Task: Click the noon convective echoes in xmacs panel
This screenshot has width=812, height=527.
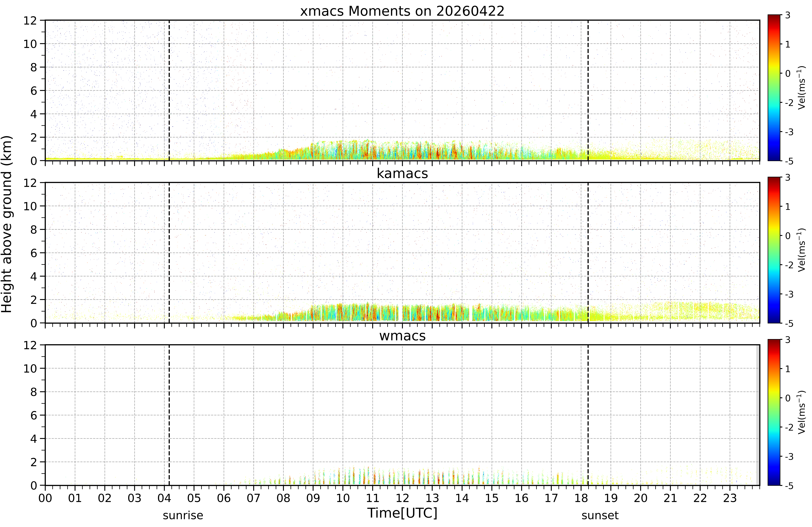Action: (403, 150)
